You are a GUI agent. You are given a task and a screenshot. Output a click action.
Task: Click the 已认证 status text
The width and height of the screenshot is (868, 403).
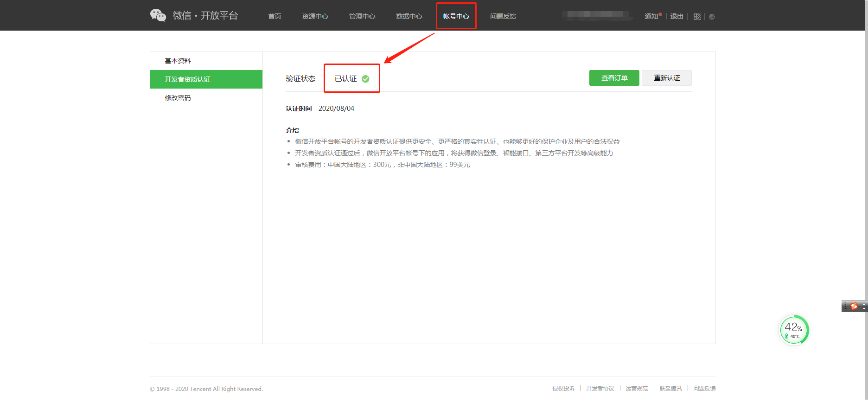[x=346, y=79]
